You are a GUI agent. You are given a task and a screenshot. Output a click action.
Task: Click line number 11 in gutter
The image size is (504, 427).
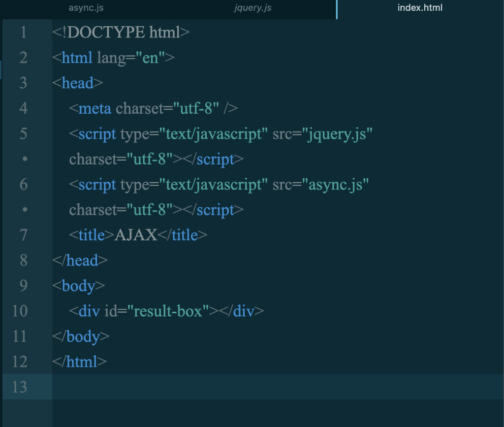tap(20, 337)
